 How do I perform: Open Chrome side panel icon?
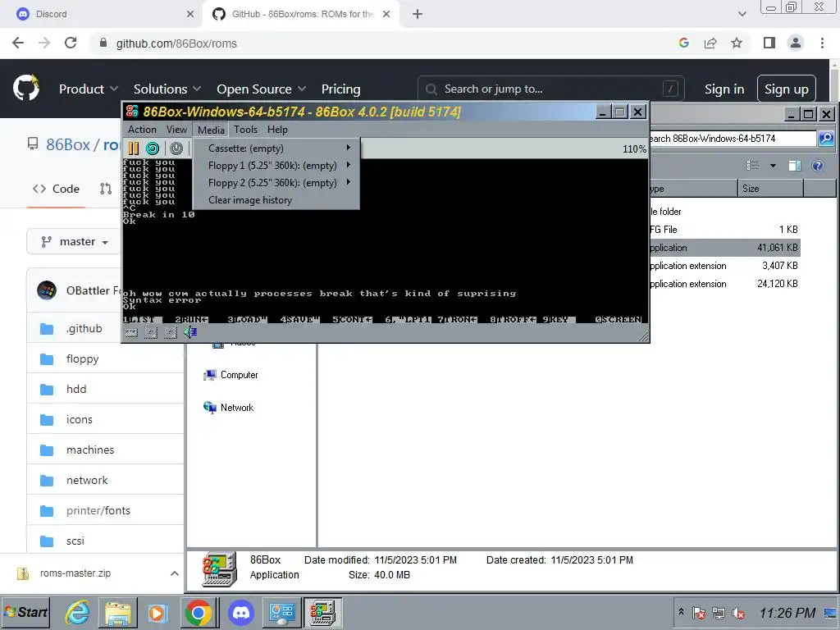[x=769, y=43]
